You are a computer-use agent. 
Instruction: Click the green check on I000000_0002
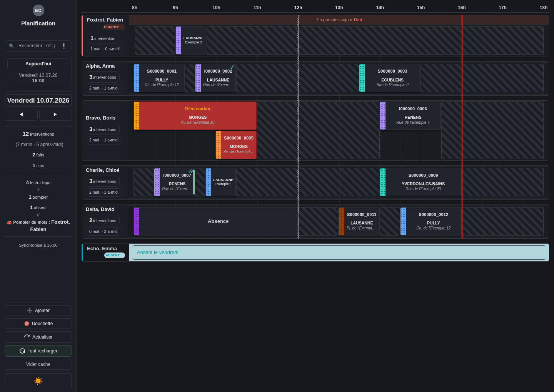[x=232, y=67]
